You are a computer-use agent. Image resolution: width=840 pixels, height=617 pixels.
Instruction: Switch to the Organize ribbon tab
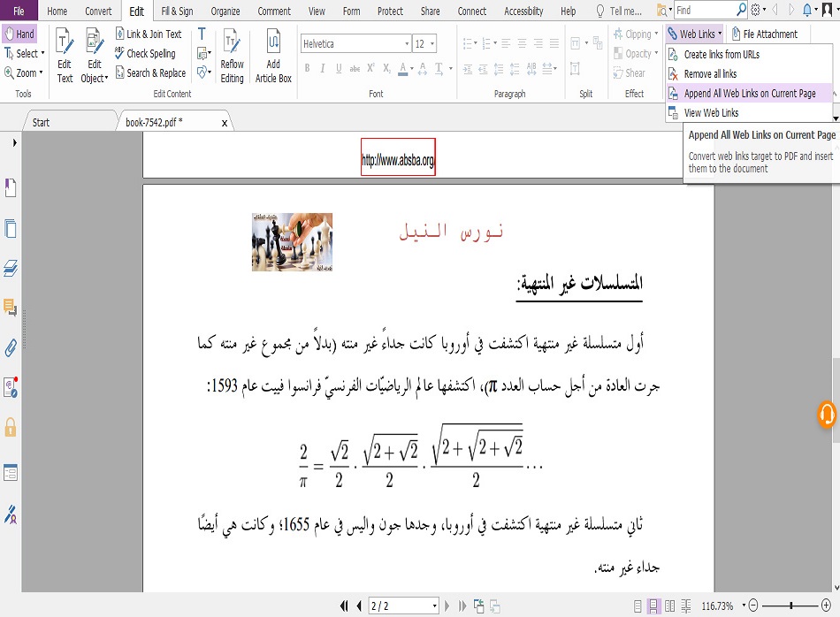coord(225,11)
